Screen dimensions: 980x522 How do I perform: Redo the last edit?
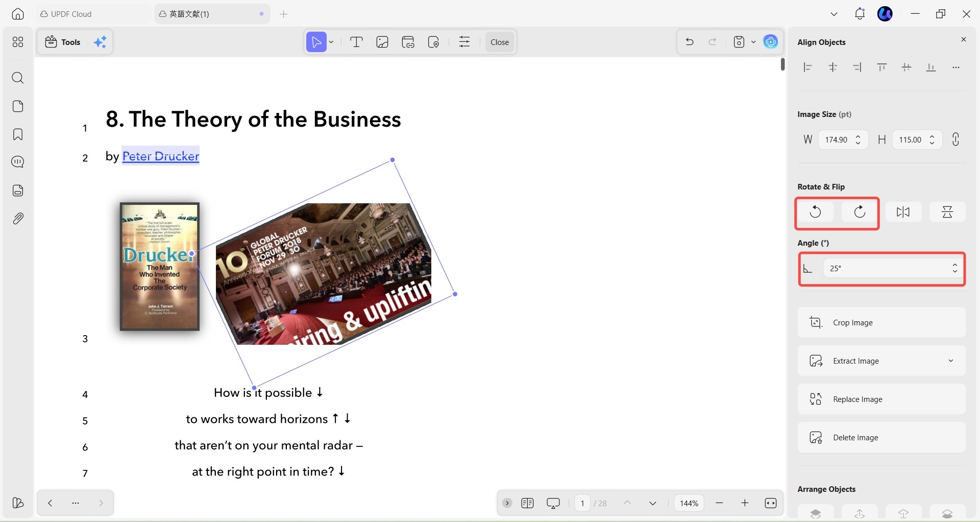(713, 42)
